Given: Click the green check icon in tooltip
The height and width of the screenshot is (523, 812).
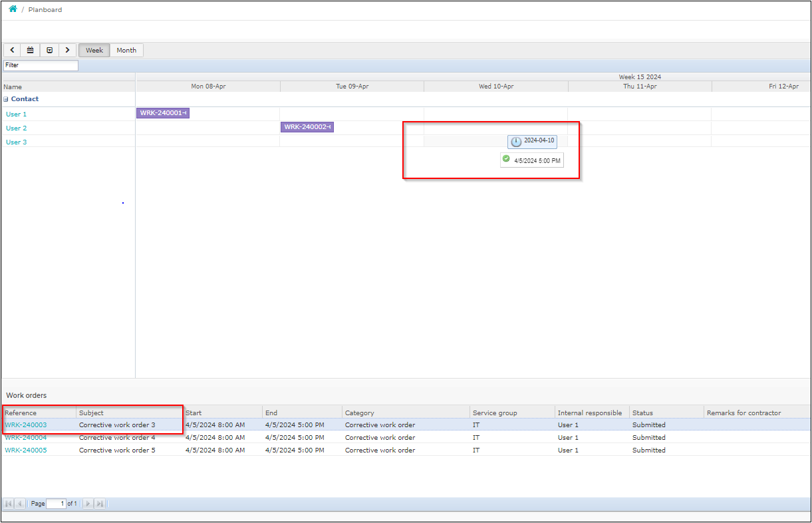Looking at the screenshot, I should point(506,159).
